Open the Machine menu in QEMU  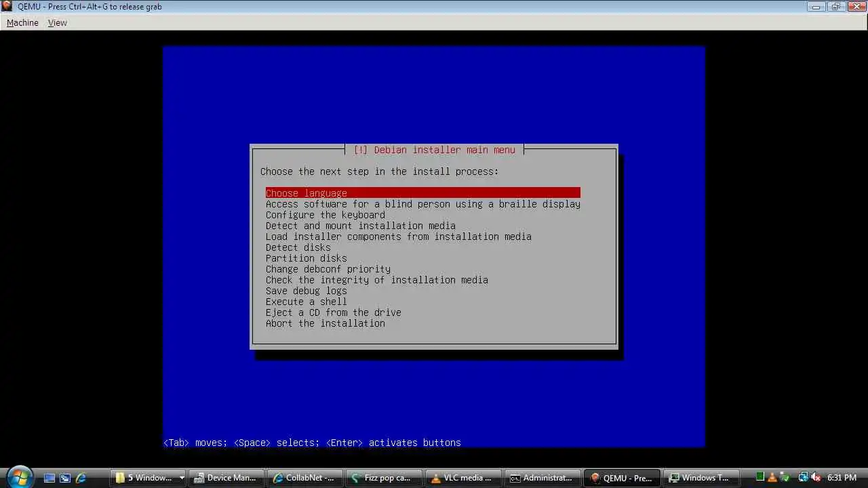click(22, 22)
